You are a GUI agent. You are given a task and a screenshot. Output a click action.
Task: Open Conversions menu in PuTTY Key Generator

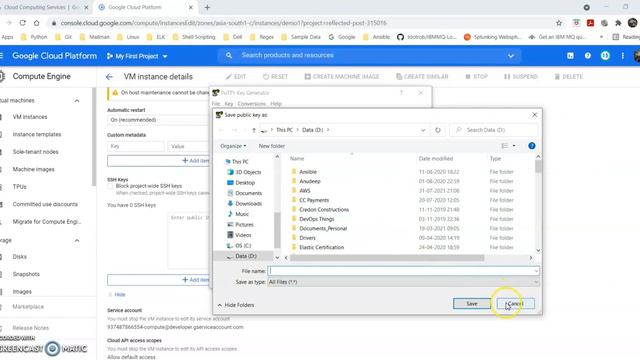[x=251, y=104]
